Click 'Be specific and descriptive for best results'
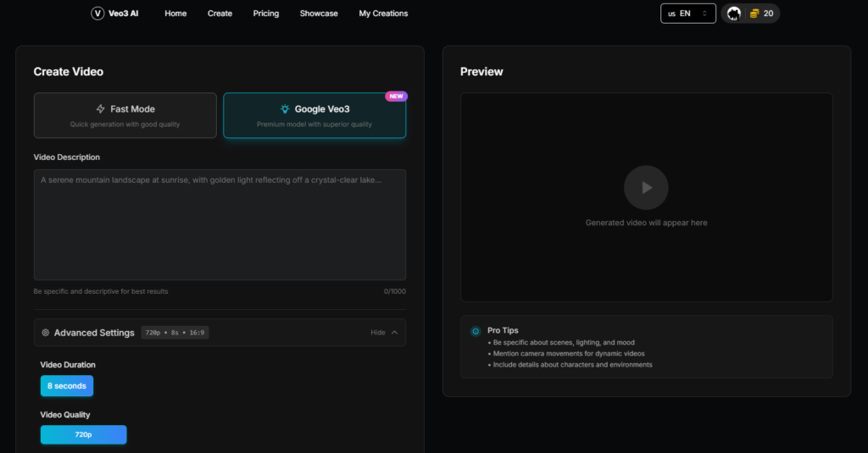868x453 pixels. 101,291
